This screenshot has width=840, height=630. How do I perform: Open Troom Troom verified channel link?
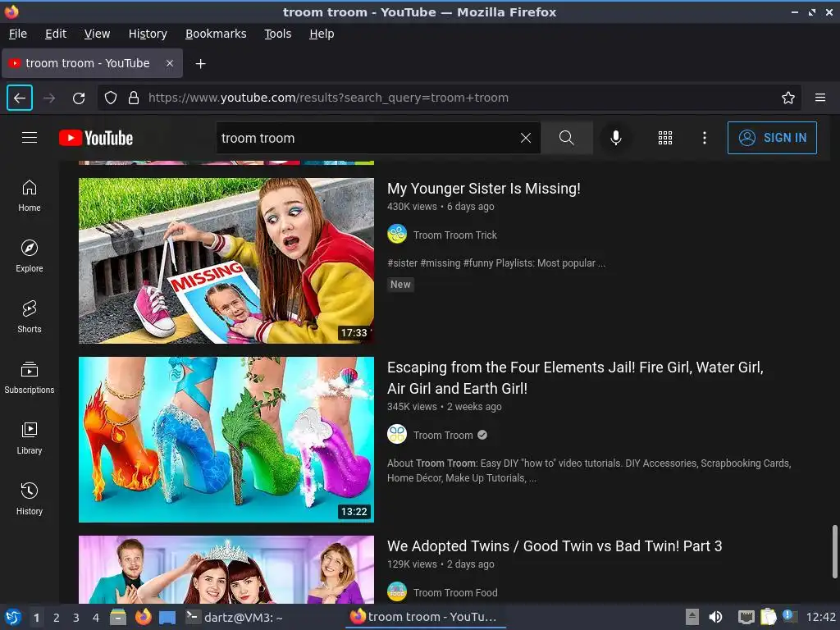point(443,435)
